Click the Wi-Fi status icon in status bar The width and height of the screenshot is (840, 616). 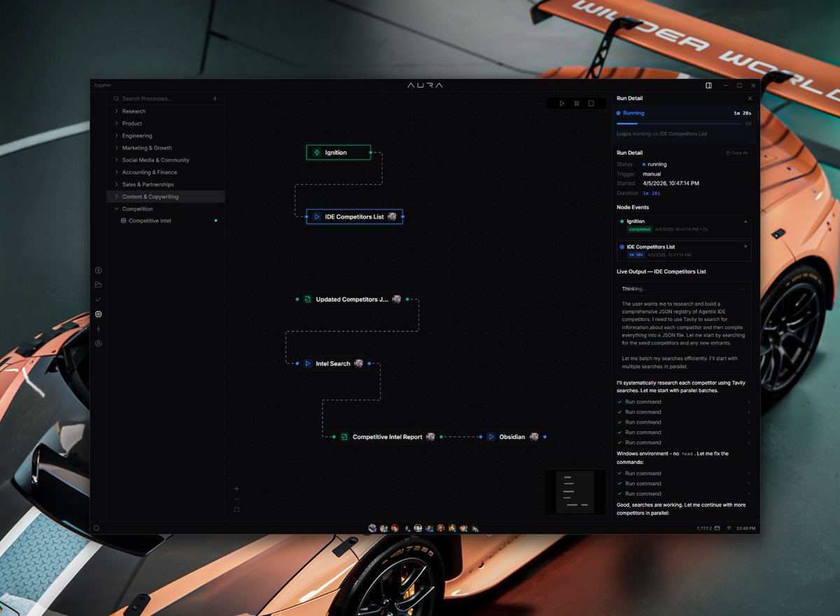pos(729,528)
